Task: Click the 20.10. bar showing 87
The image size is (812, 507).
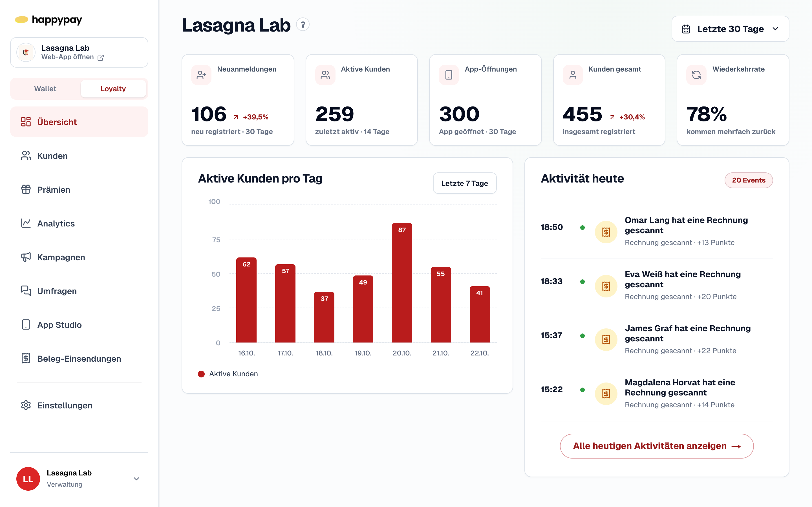Action: [x=402, y=283]
